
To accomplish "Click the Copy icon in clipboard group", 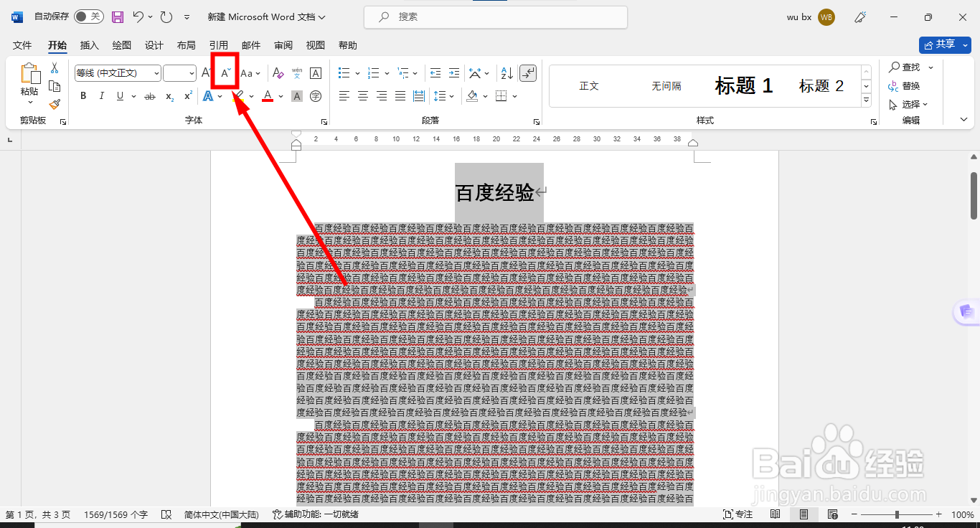I will click(55, 86).
